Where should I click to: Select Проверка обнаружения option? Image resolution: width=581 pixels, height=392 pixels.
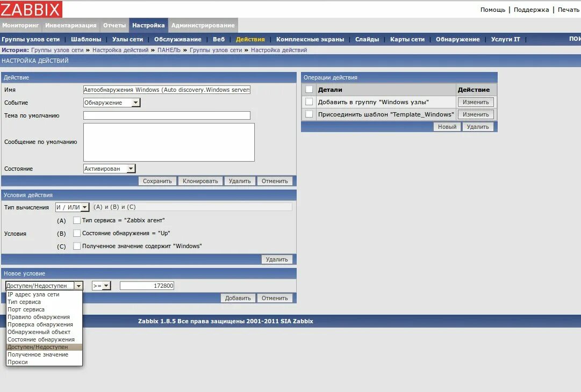click(x=44, y=325)
